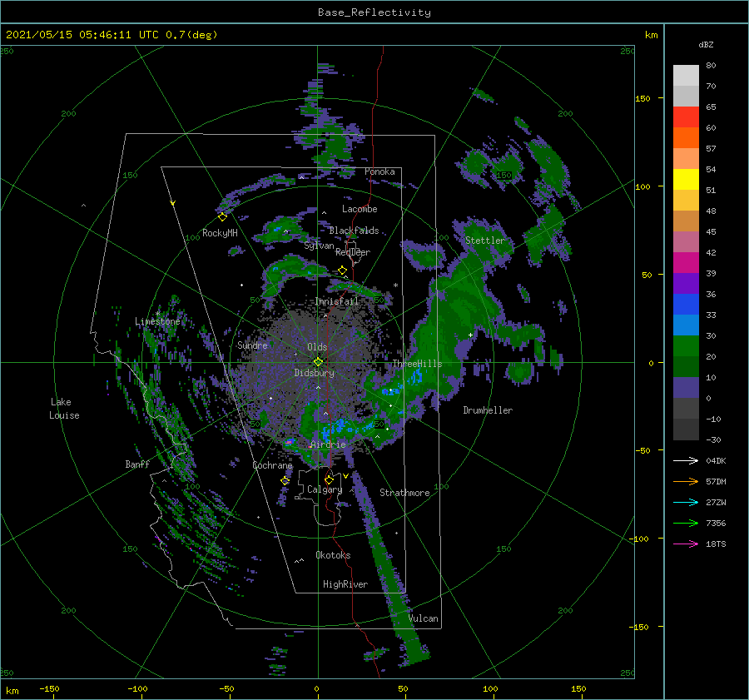Select the green swatch between 30 and 20 dBZ
749x700 pixels.
(686, 346)
